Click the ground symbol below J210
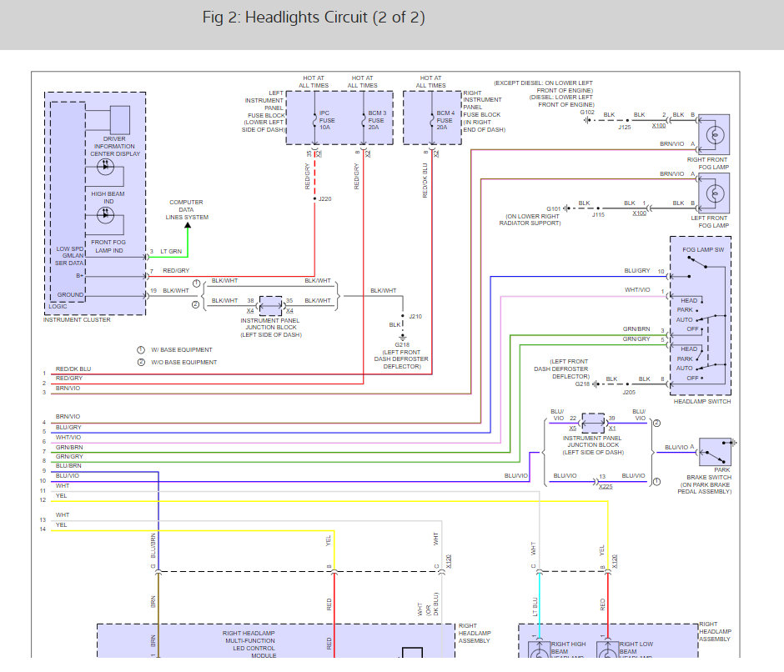Screen dimensions: 784x672 (403, 338)
